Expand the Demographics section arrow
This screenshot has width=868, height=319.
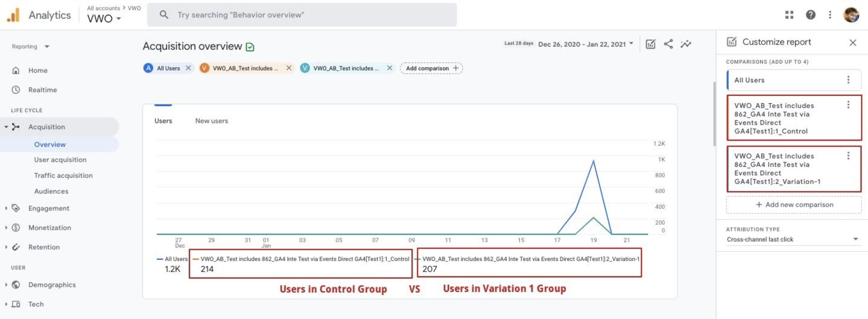click(6, 285)
